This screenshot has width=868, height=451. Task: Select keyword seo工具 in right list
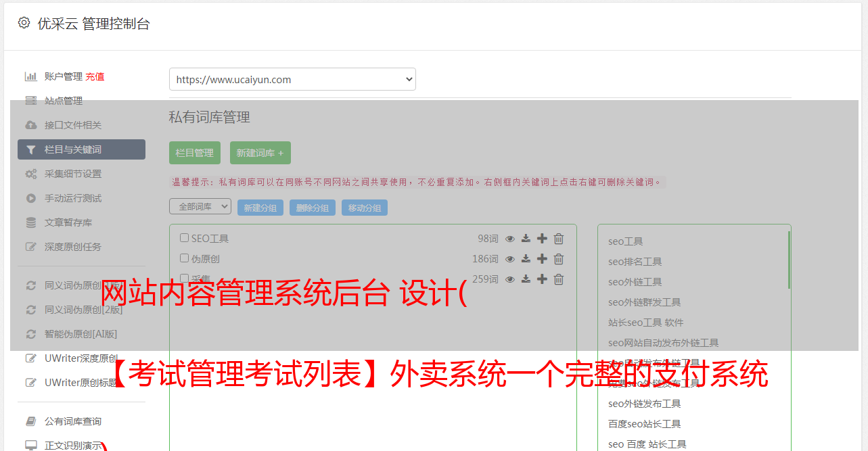point(625,241)
